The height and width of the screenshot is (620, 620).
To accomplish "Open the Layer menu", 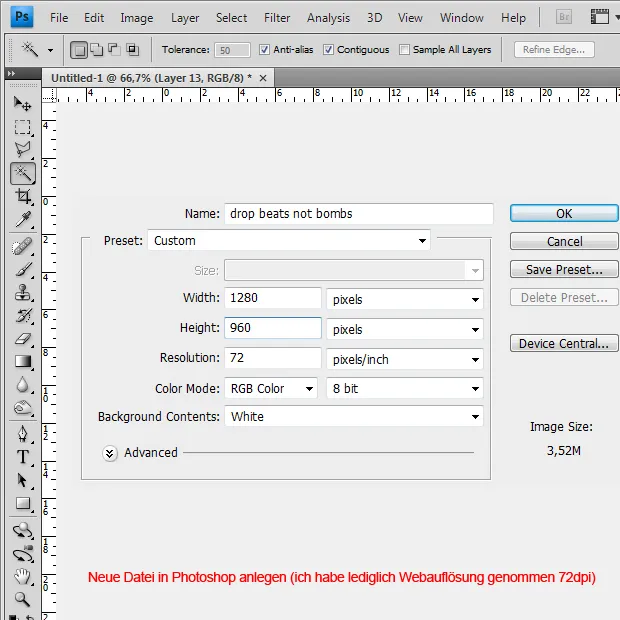I will pos(185,18).
